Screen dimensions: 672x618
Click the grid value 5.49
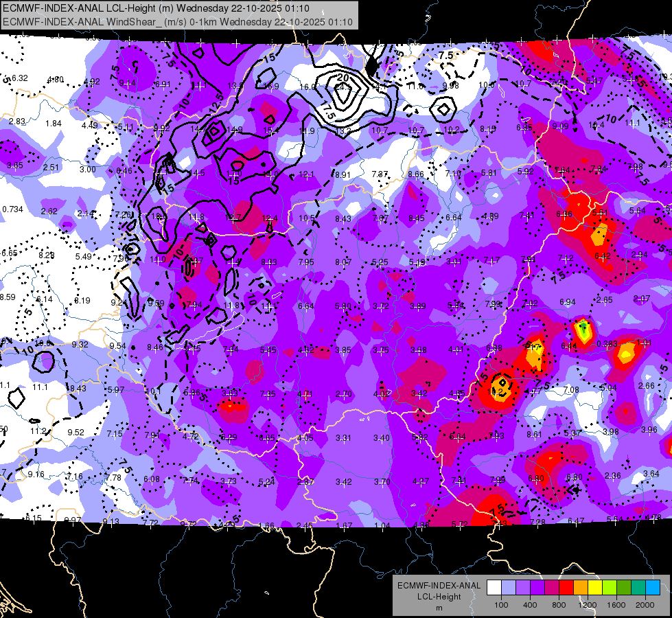(84, 256)
